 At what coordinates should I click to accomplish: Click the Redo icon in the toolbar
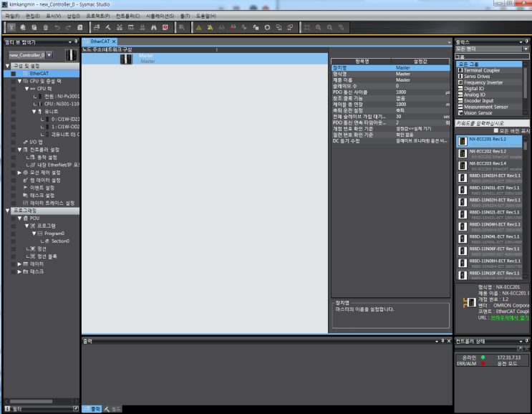68,27
